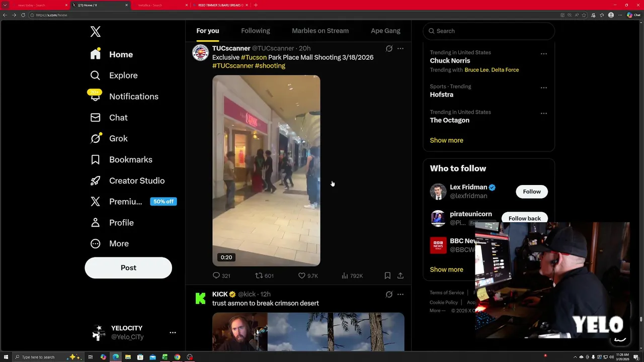Open Delta Force trending link
The width and height of the screenshot is (644, 362).
[505, 70]
